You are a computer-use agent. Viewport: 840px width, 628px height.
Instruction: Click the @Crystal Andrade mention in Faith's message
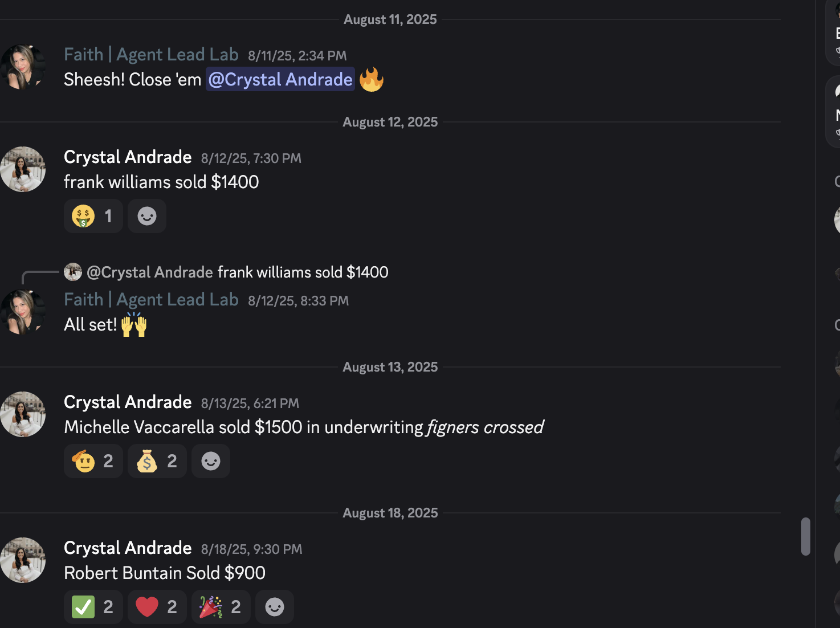pos(280,79)
